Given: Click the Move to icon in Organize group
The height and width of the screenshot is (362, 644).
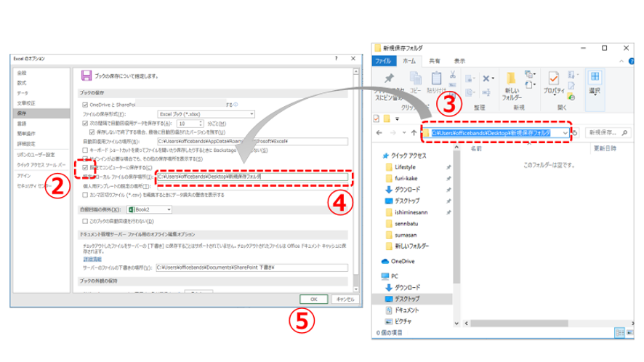Looking at the screenshot, I should 469,79.
